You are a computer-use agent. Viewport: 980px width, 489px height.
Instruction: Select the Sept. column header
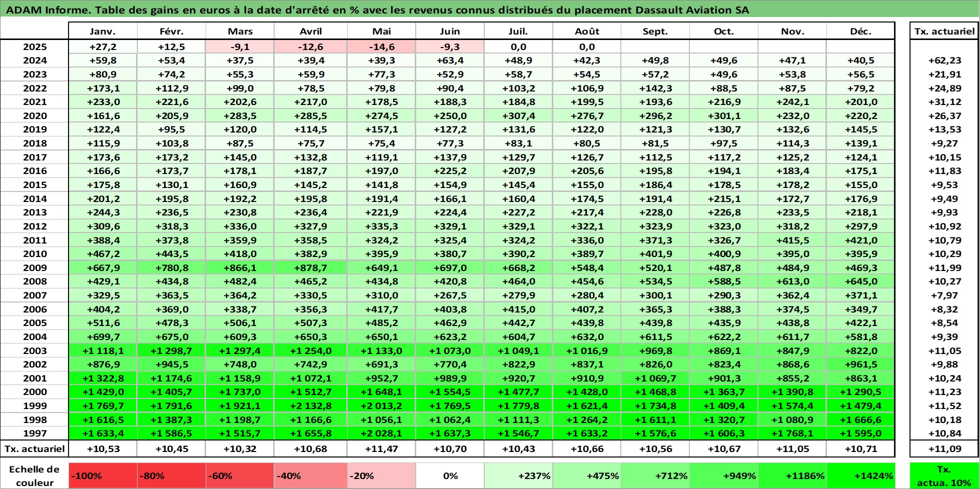pos(655,31)
